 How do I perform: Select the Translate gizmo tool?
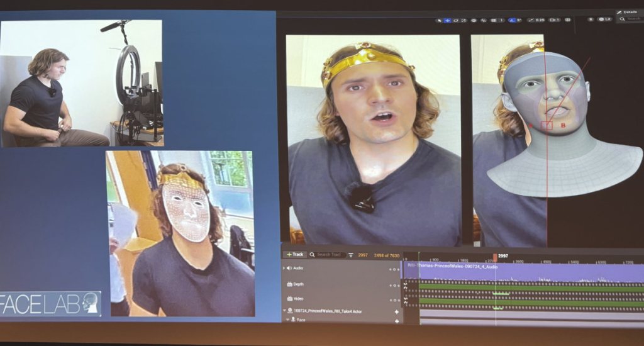point(447,20)
